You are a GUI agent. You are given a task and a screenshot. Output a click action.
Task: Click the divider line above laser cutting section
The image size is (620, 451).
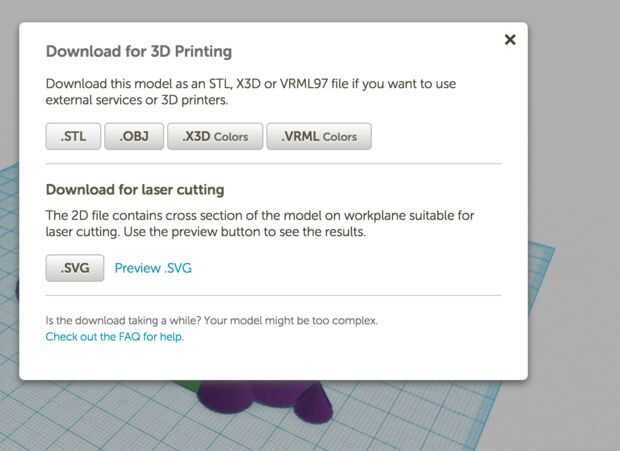pos(273,164)
